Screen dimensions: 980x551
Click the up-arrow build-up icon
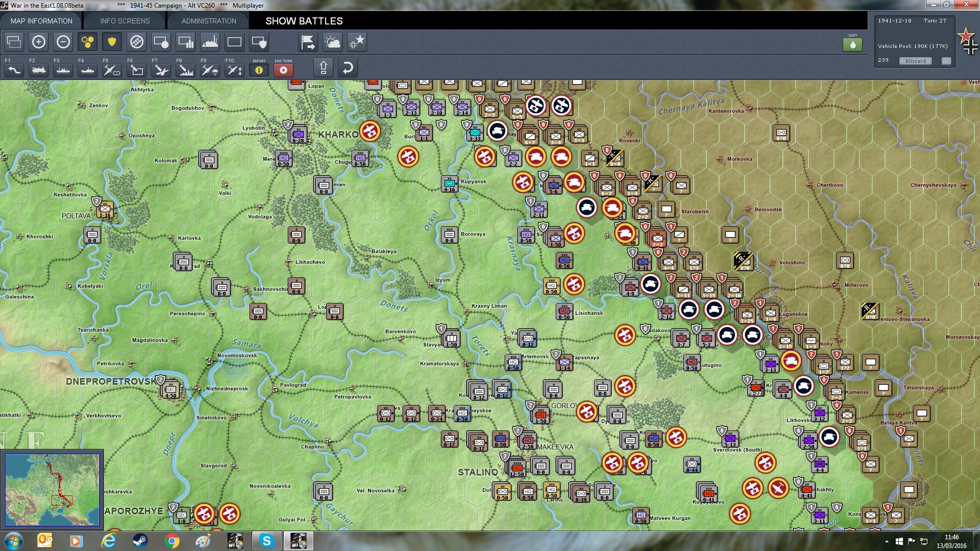[x=323, y=67]
